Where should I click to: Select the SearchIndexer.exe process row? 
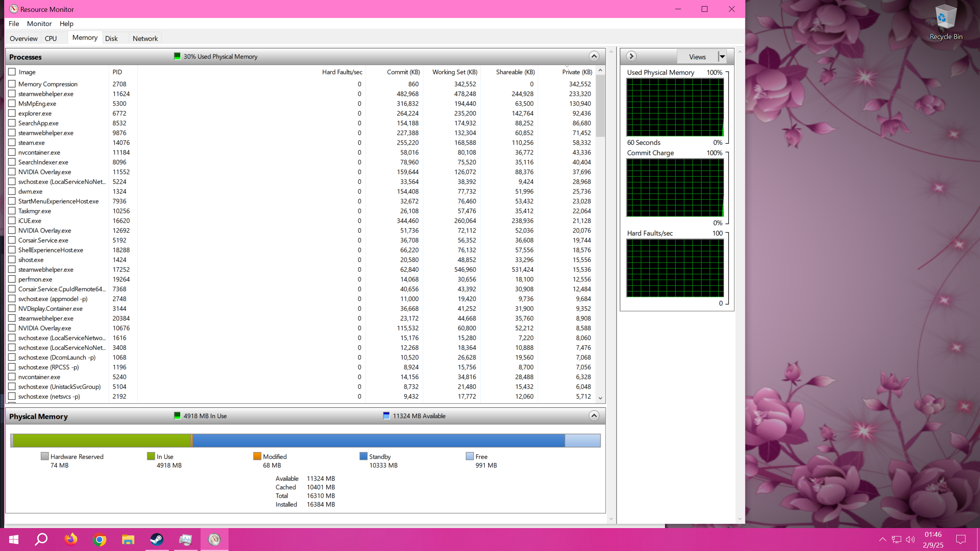(301, 162)
